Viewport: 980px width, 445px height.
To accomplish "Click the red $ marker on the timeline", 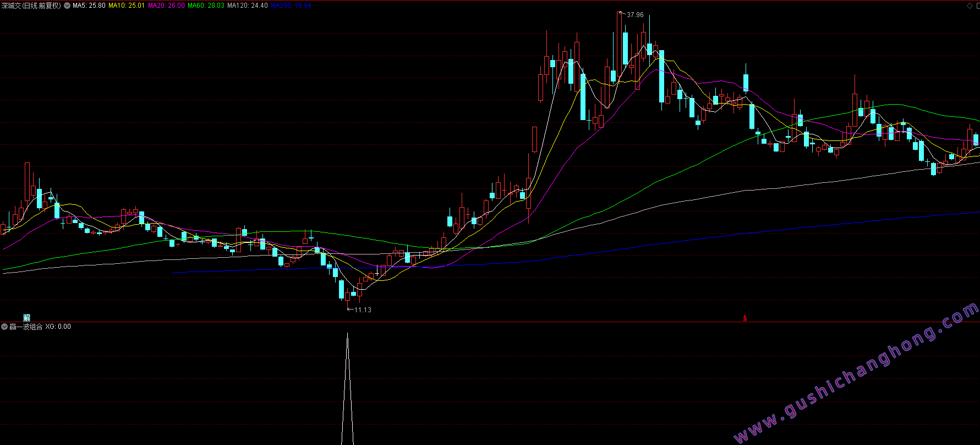I will point(745,318).
